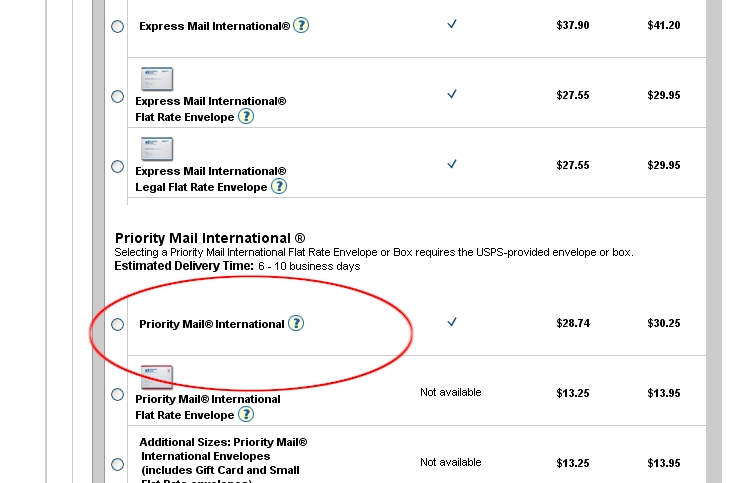The width and height of the screenshot is (733, 483).
Task: Click the Express Mail International availability checkmark
Action: (452, 24)
